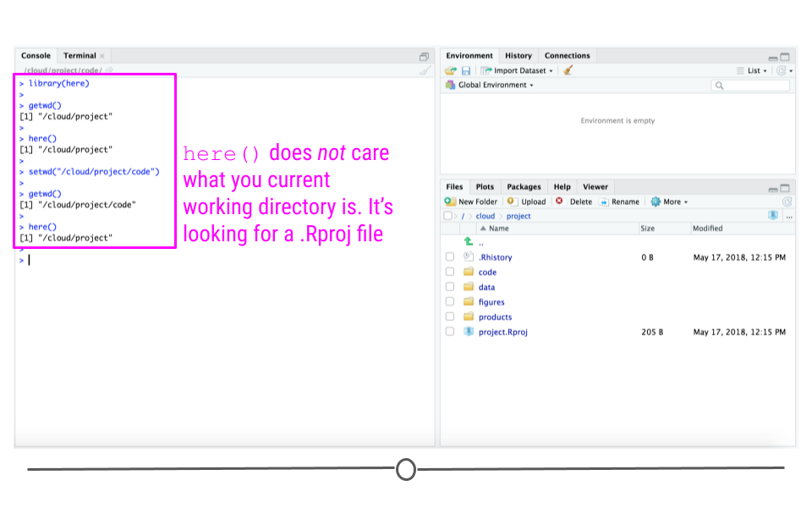Click the R project icon in path bar
The image size is (812, 508).
[x=773, y=216]
